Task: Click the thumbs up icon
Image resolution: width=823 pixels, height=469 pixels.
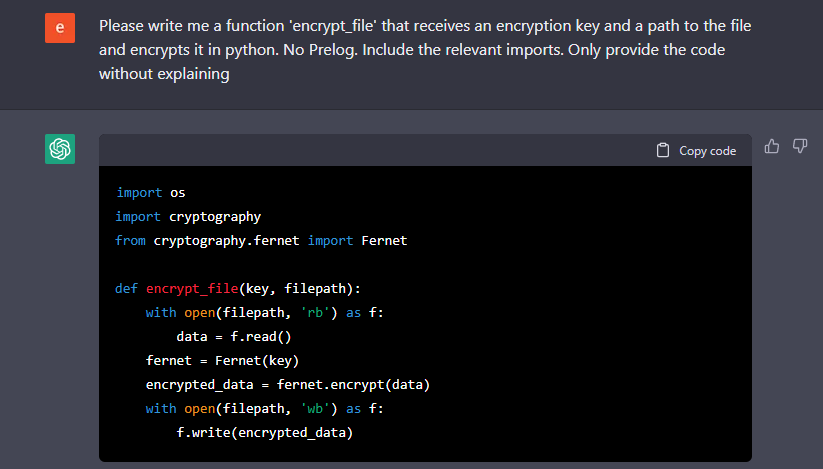Action: tap(772, 147)
